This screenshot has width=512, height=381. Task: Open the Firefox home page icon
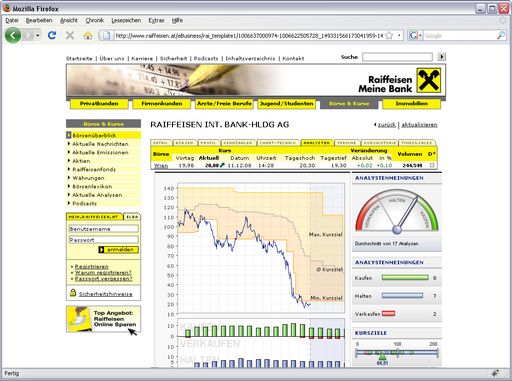click(x=88, y=35)
